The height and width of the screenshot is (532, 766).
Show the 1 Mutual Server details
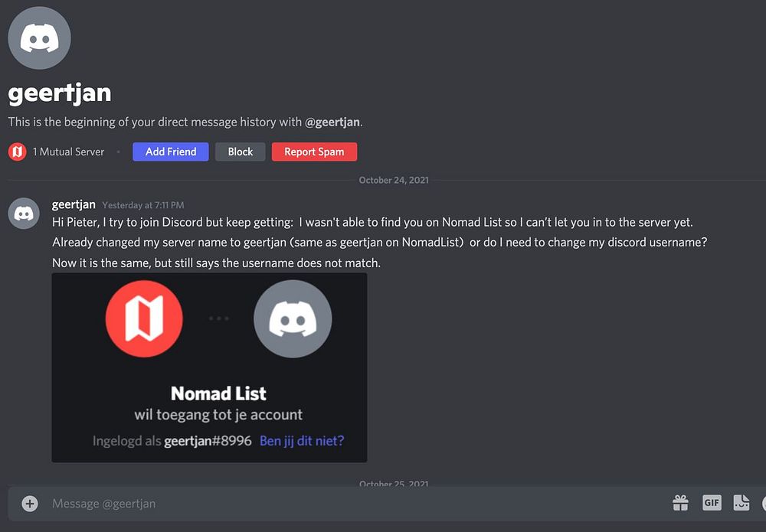68,152
